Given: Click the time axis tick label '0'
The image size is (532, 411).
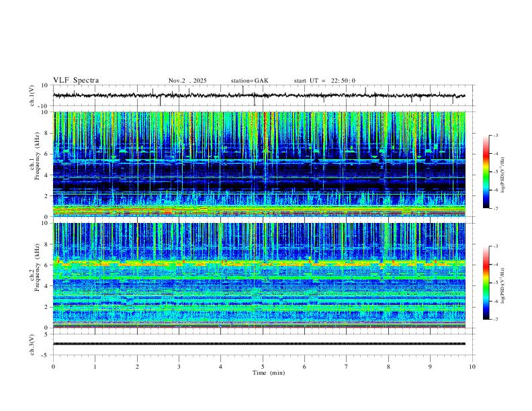Looking at the screenshot, I should (x=53, y=367).
